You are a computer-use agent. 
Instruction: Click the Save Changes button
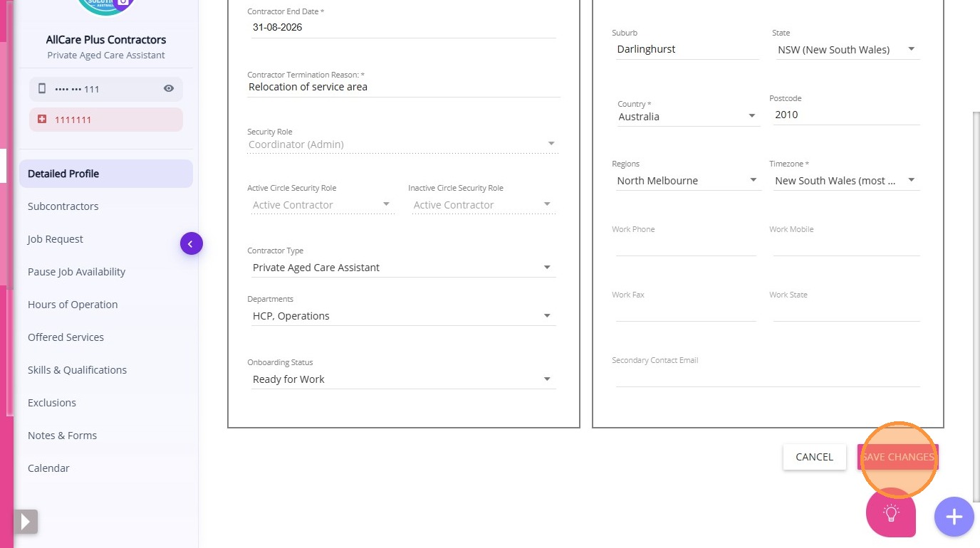pos(897,457)
